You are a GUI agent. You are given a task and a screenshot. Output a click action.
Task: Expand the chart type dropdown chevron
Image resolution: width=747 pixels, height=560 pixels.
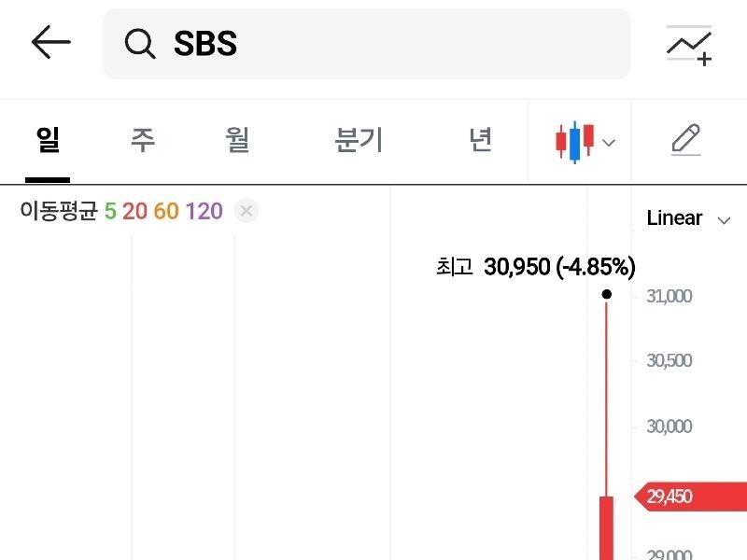[609, 143]
